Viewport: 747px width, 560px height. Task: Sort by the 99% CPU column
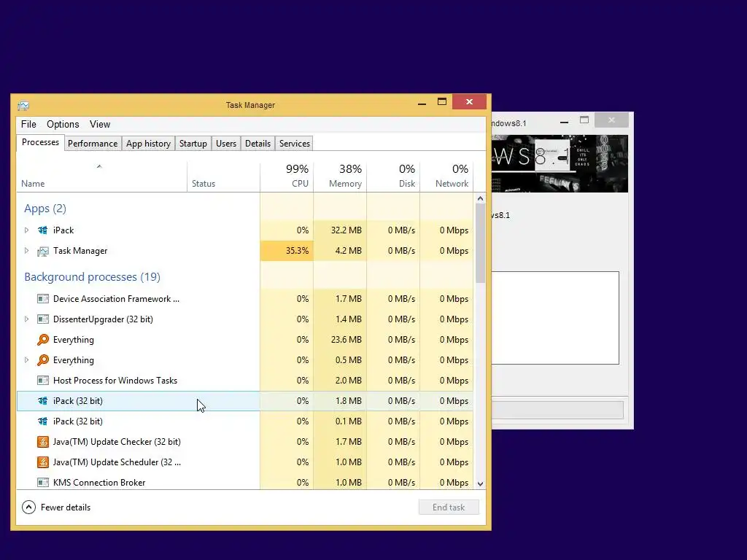click(x=287, y=177)
